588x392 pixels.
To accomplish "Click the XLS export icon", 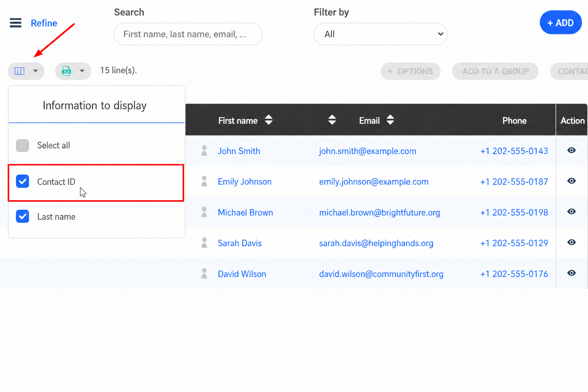I will [x=67, y=71].
